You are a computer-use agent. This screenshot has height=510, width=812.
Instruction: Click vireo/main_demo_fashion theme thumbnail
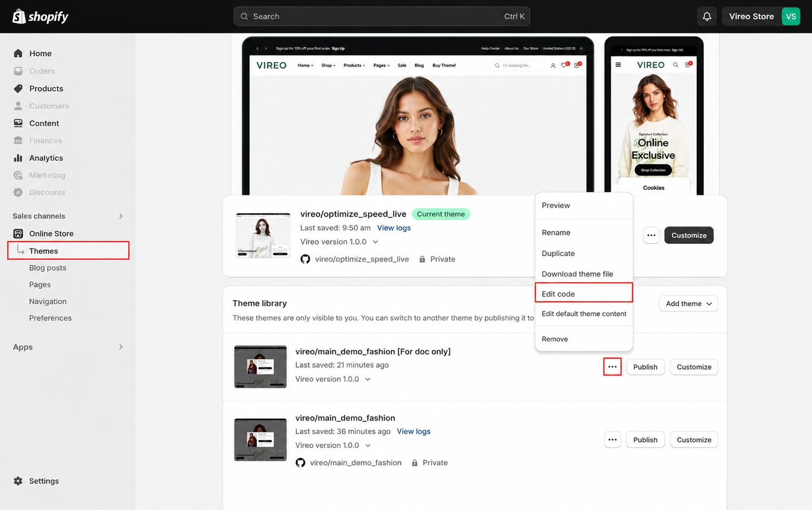pos(260,440)
